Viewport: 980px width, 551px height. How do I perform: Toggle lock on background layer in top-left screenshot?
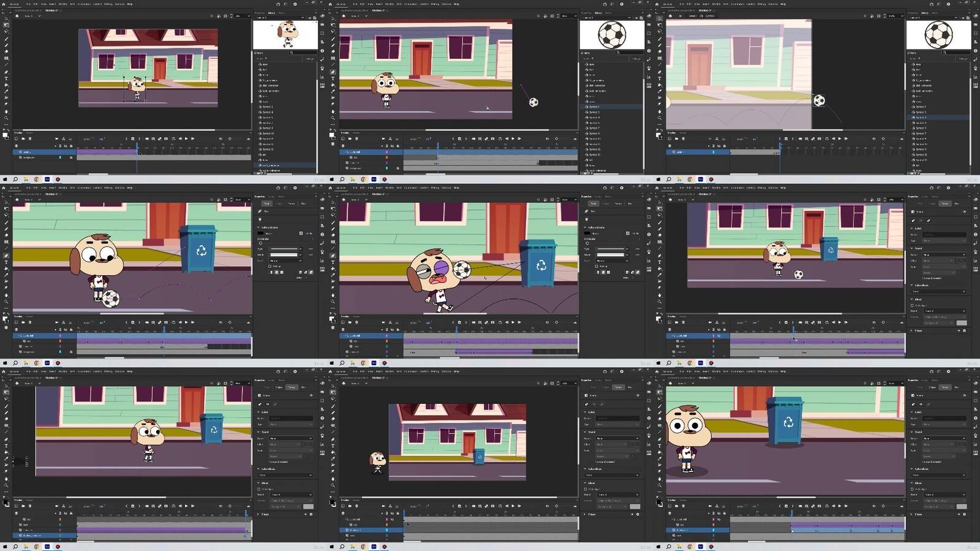[x=71, y=158]
